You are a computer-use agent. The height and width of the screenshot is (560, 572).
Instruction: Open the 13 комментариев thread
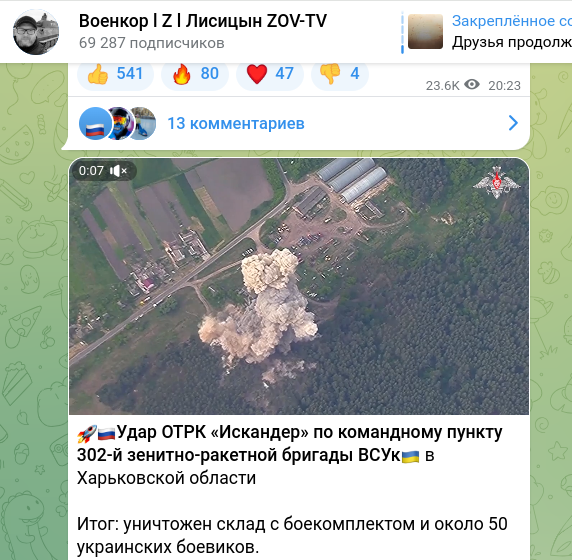point(236,124)
